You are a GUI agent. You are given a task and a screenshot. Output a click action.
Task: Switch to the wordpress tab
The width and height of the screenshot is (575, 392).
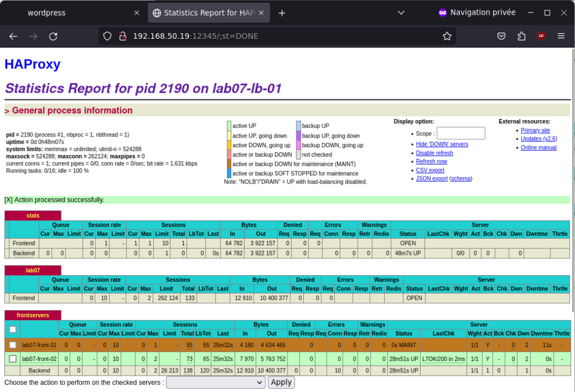click(74, 13)
